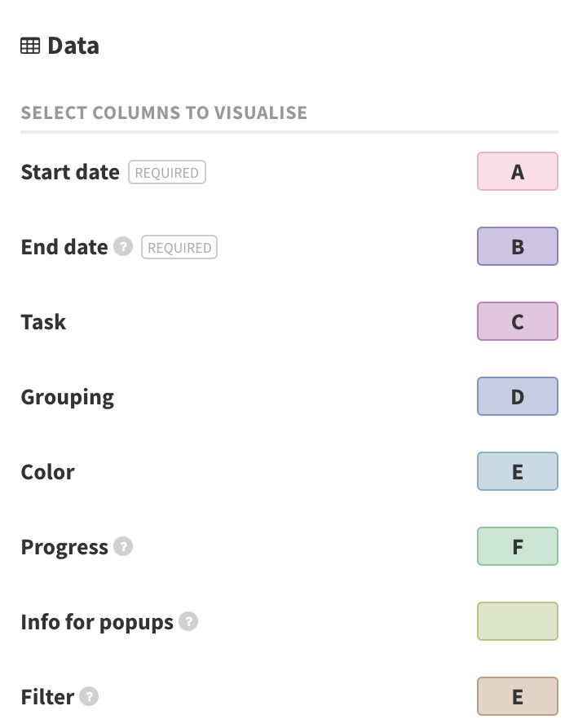Open the End date help icon
This screenshot has height=728, width=587.
coord(123,246)
